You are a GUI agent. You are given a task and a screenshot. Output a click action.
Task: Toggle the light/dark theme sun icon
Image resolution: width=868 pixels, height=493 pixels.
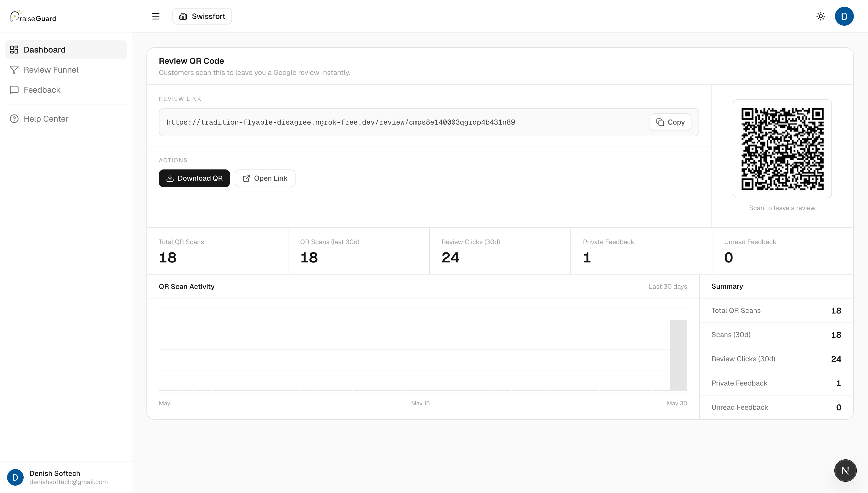pyautogui.click(x=820, y=16)
